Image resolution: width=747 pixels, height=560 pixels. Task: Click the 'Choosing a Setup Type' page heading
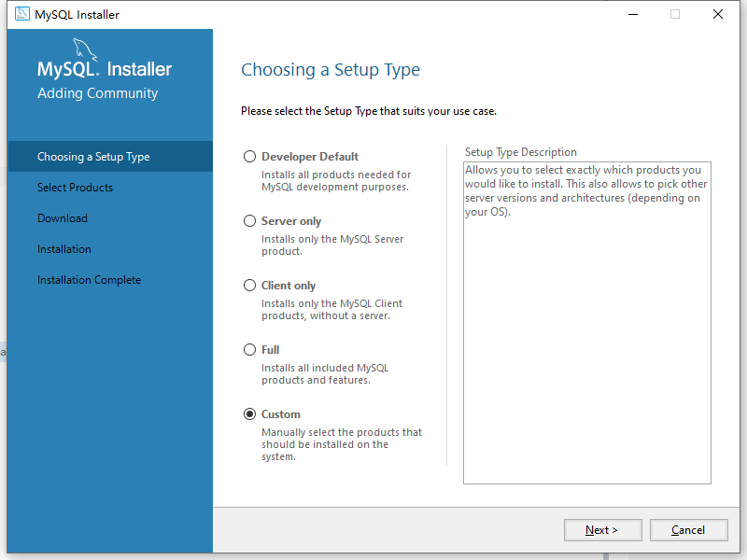click(331, 69)
